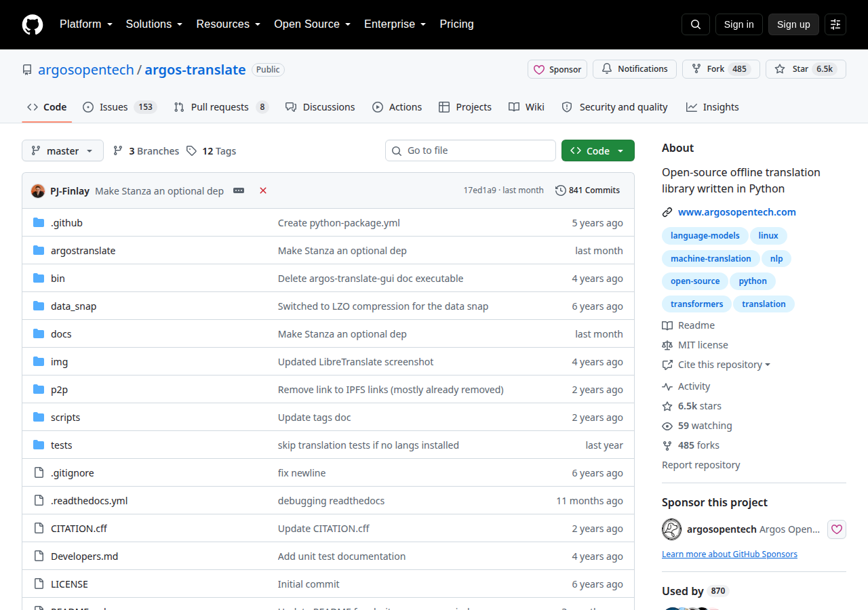Open the argostranslate folder
The image size is (868, 610).
pyautogui.click(x=83, y=251)
